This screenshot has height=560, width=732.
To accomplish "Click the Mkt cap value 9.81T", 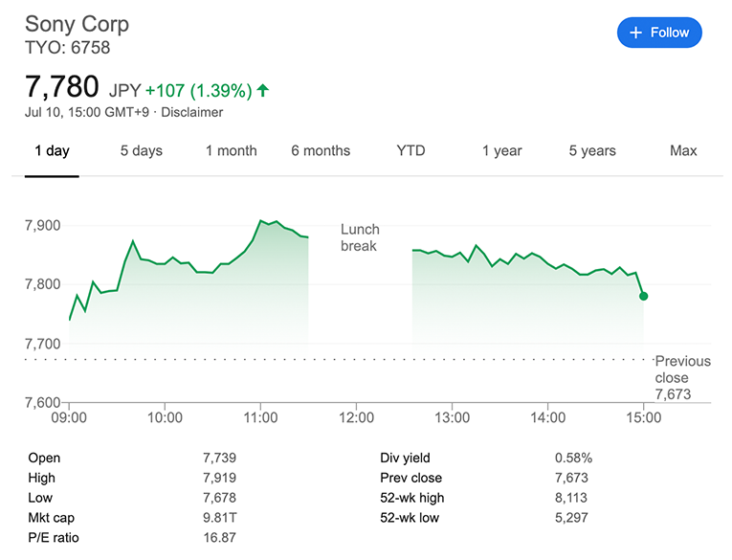I will click(x=220, y=518).
